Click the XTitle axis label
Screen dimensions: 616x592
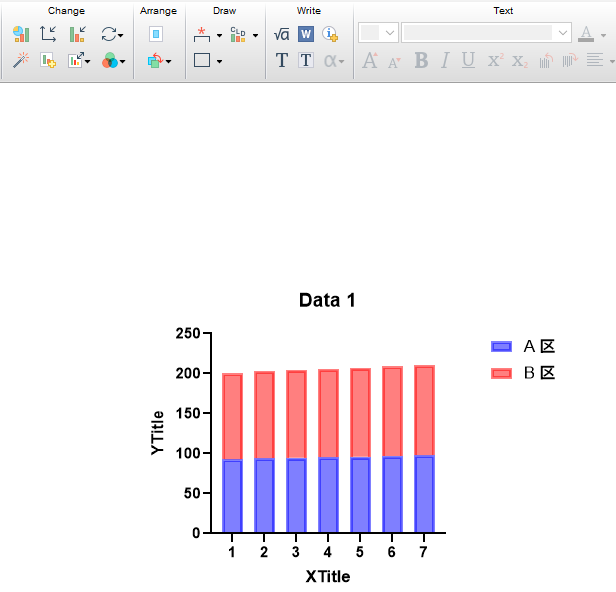pyautogui.click(x=328, y=576)
